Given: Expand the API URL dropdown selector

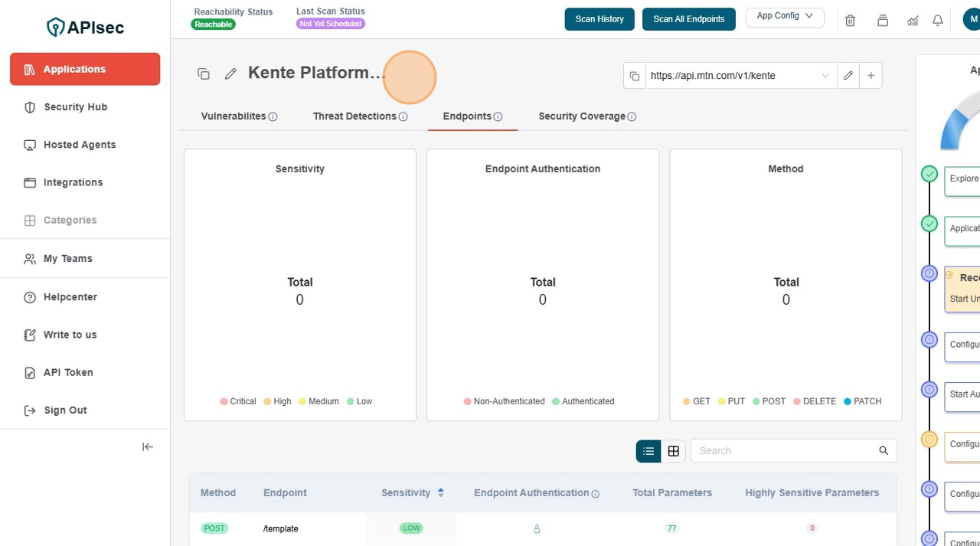Looking at the screenshot, I should (825, 76).
